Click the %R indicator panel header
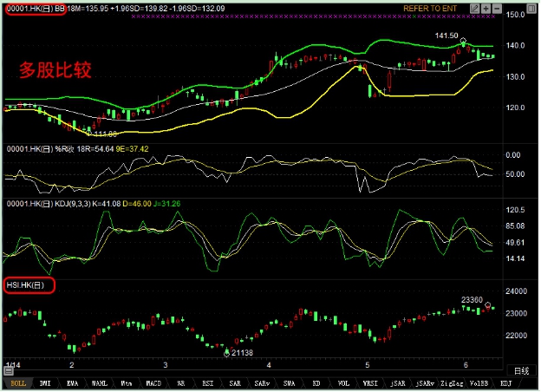 coord(52,148)
